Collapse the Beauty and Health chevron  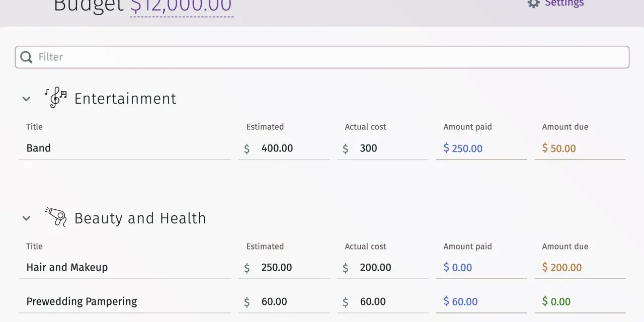(27, 218)
